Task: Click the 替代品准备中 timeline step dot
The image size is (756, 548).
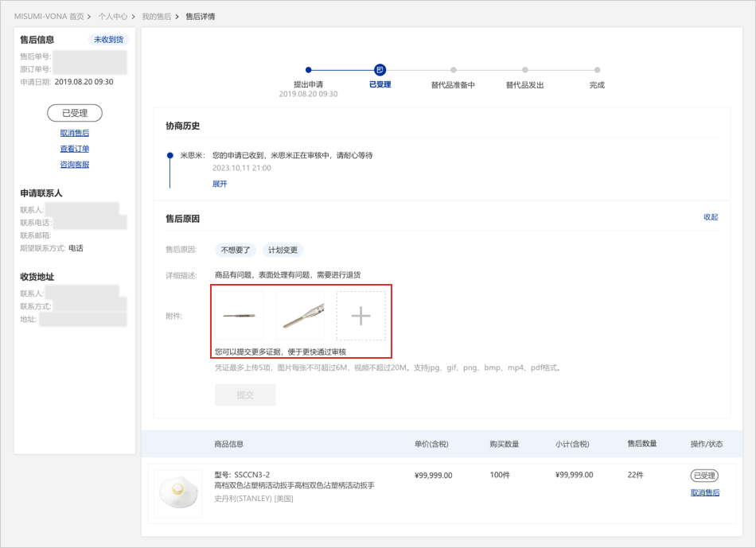Action: click(x=453, y=70)
